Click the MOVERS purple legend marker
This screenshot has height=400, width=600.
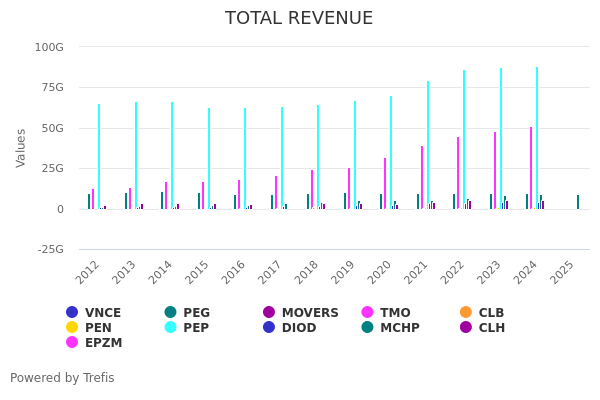click(269, 313)
